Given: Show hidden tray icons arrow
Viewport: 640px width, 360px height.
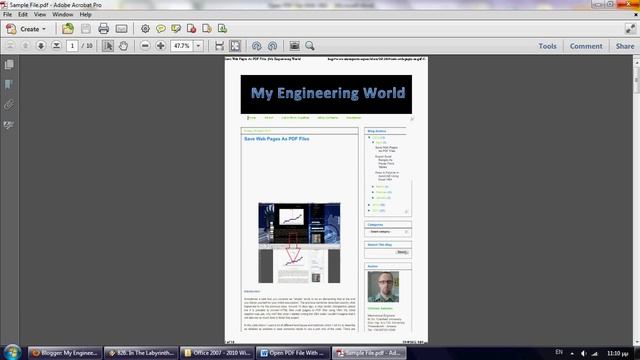Looking at the screenshot, I should (572, 353).
